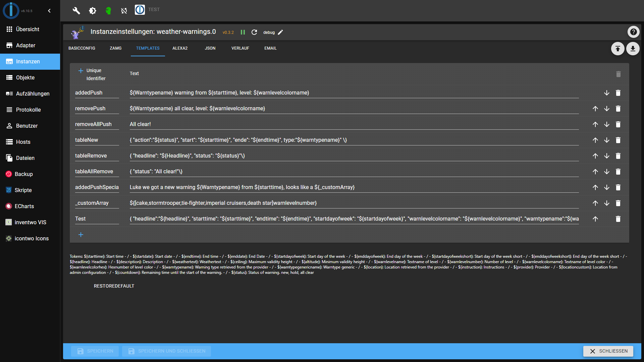Move removeAllPush row up
This screenshot has height=362, width=644.
(x=595, y=124)
